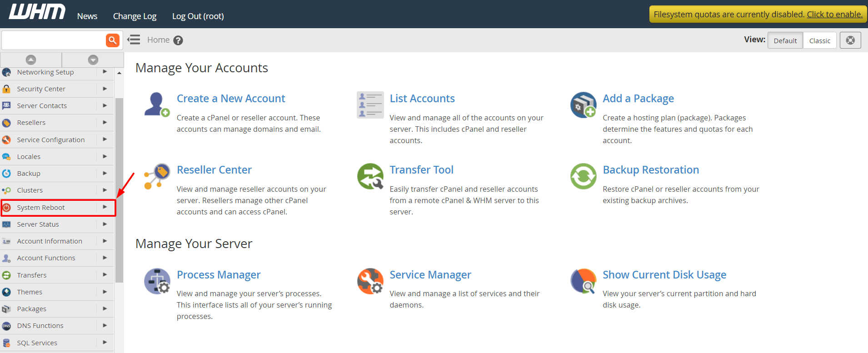Viewport: 868px width, 353px height.
Task: Expand the Service Configuration arrow
Action: point(105,139)
